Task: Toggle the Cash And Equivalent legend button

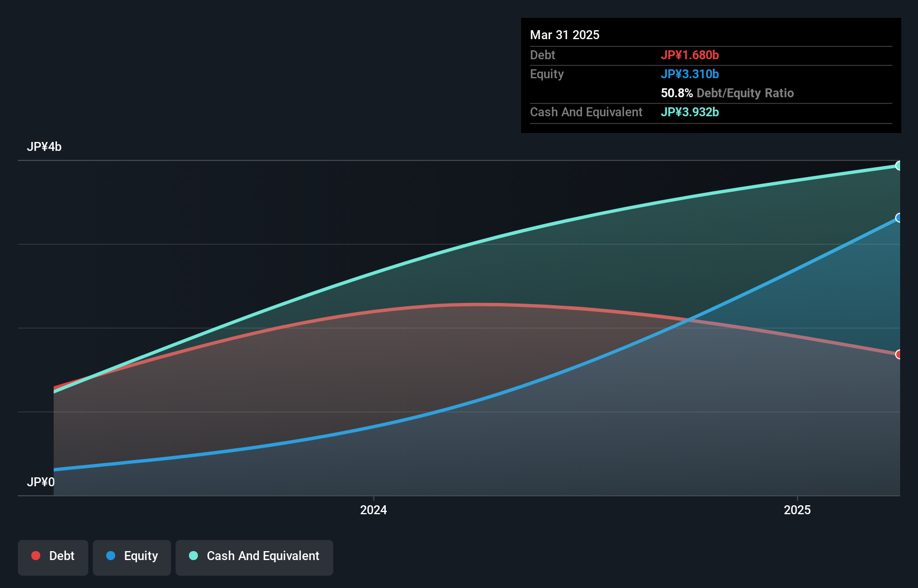Action: [x=254, y=557]
